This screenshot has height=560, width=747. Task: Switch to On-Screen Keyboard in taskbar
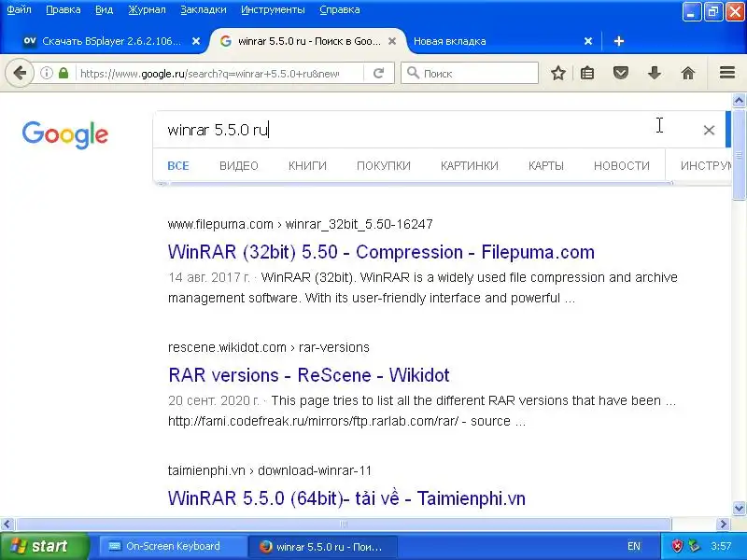(171, 546)
